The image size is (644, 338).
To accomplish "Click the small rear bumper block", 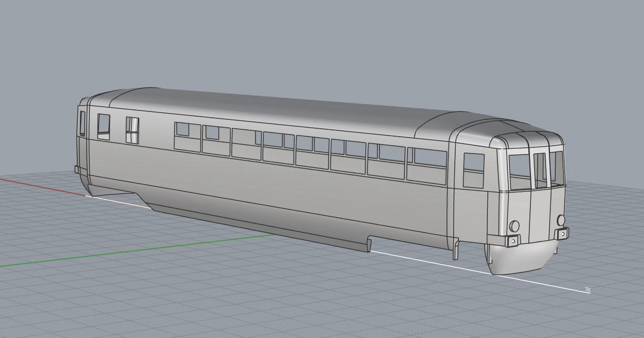I will (77, 170).
